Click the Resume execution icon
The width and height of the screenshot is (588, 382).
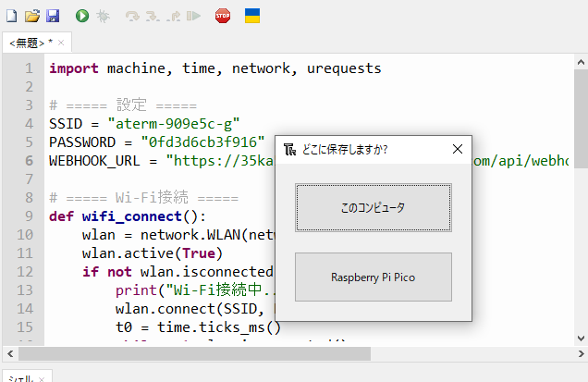click(192, 16)
